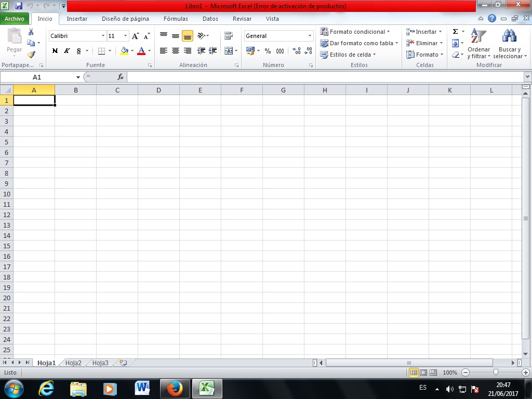This screenshot has width=532, height=399.
Task: Open the Archivo tab
Action: tap(14, 19)
